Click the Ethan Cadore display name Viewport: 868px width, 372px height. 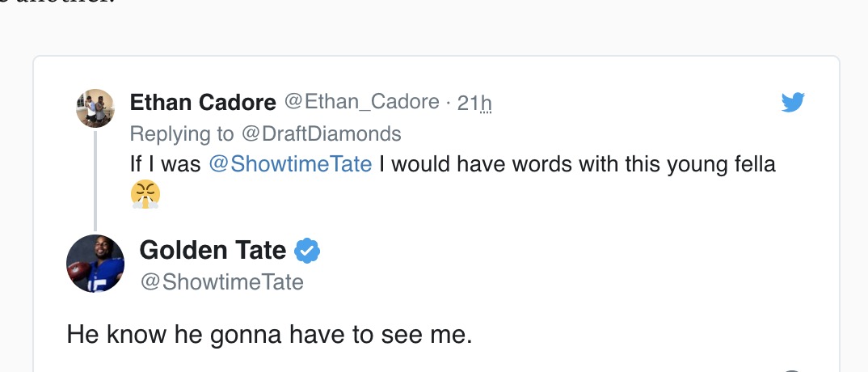point(203,103)
